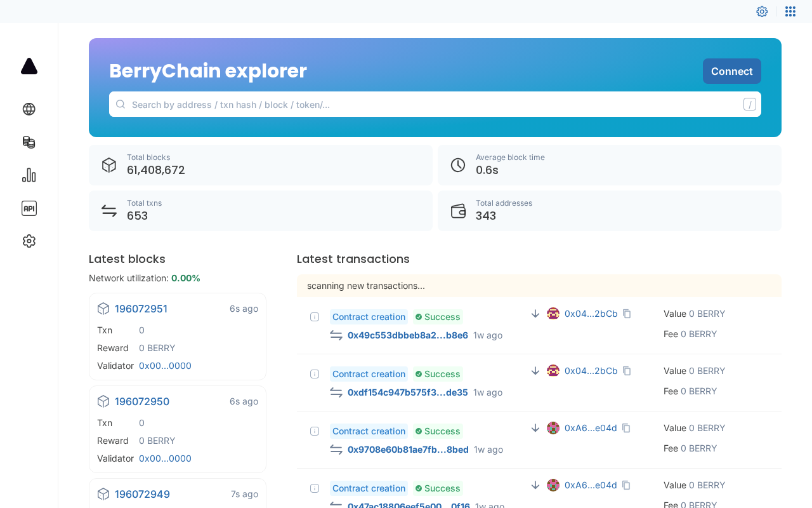
Task: Copy address 0xA6...e04d in third transaction
Action: 626,428
